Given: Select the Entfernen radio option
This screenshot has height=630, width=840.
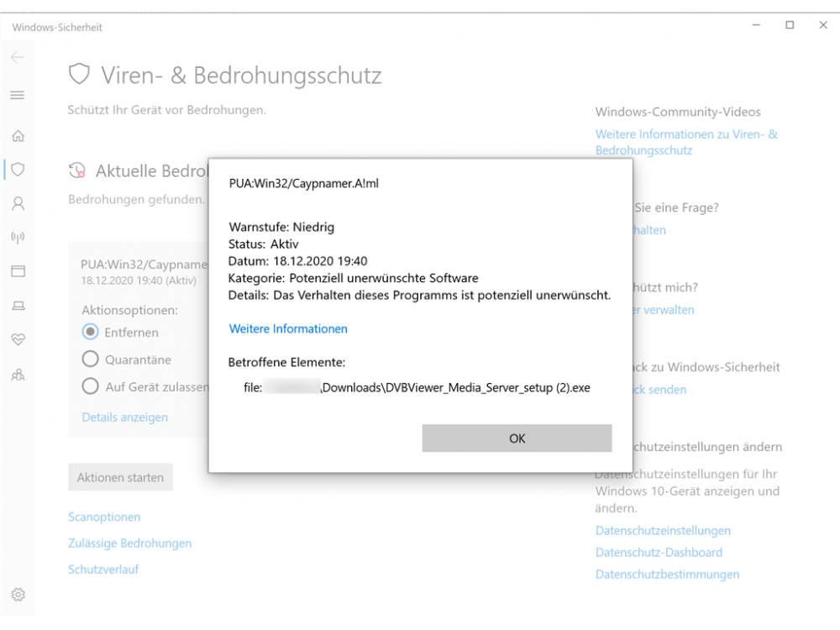Looking at the screenshot, I should tap(90, 332).
